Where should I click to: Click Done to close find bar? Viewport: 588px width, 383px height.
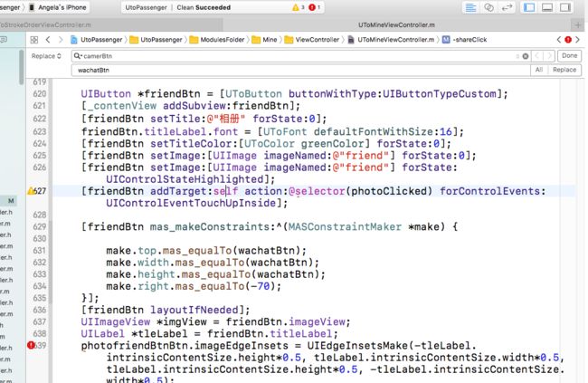click(569, 55)
